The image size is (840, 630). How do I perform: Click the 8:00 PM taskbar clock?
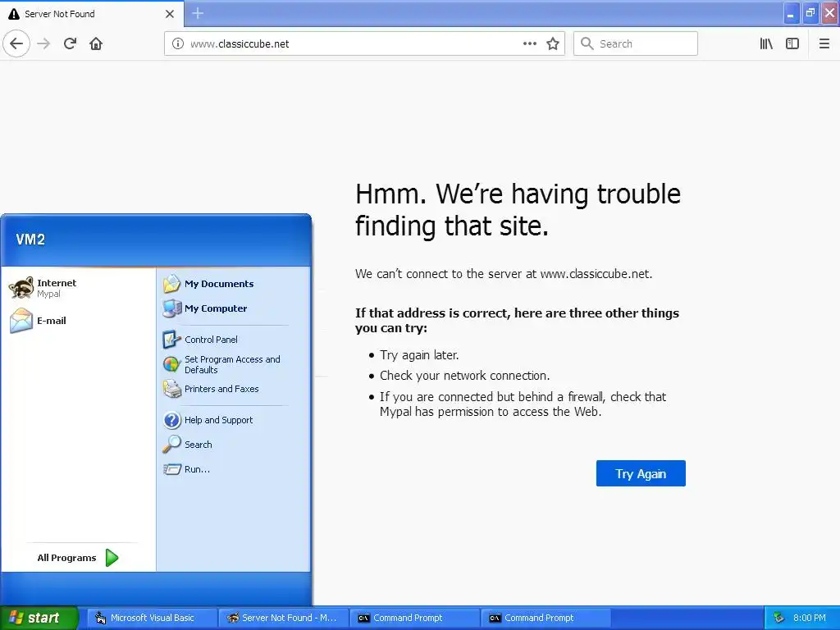[x=810, y=618]
